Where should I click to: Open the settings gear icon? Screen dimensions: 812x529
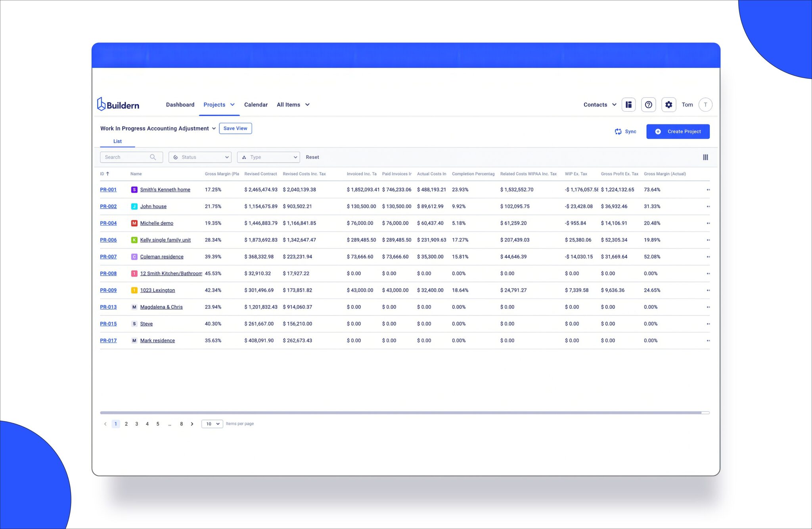(x=669, y=105)
